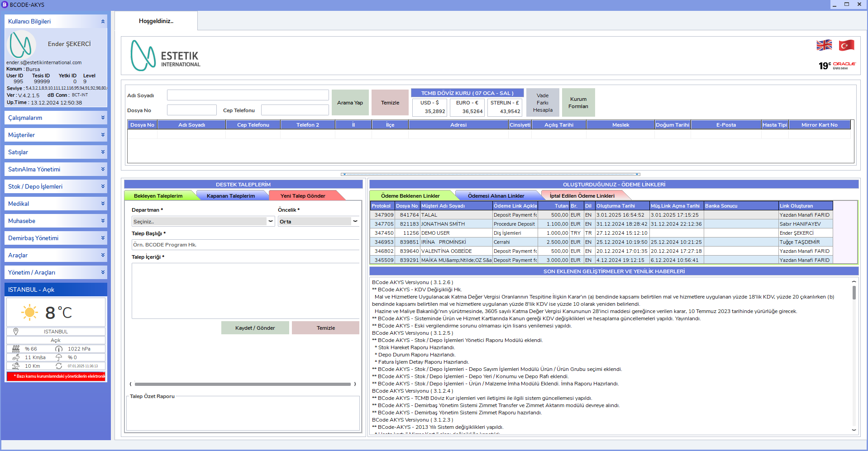Click the refresh icon beside weather timestamp
Screen dimensions: 868x451
59,366
